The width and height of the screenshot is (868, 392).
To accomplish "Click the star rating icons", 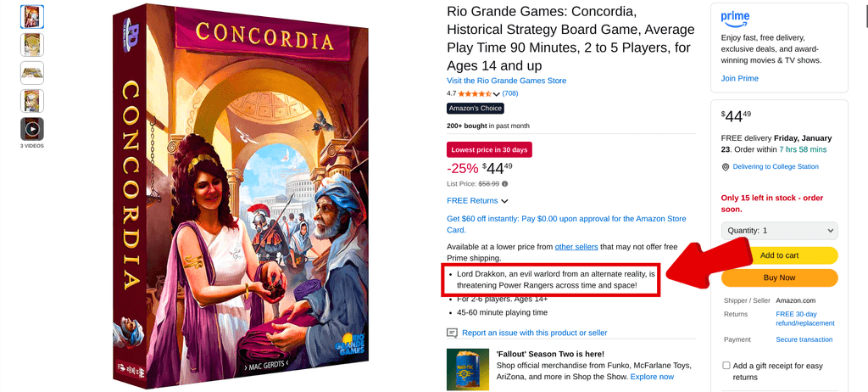I will click(x=475, y=93).
